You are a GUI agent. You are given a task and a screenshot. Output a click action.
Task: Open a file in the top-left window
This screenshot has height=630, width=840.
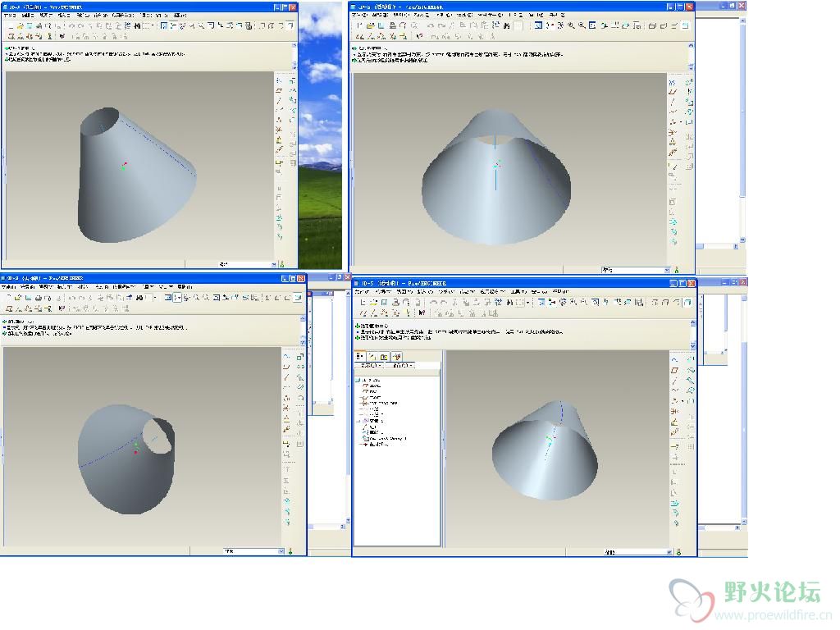click(20, 25)
